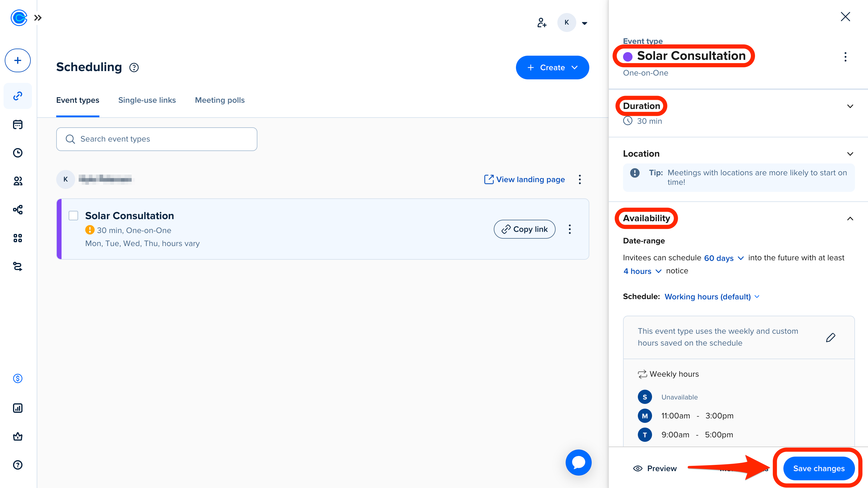Open Meetings calendar icon in sidebar
868x488 pixels.
click(17, 124)
